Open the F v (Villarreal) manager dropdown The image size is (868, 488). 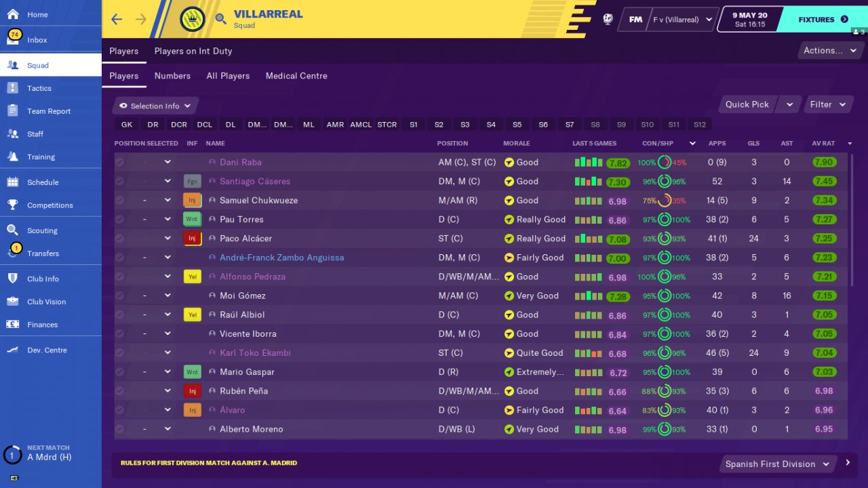pyautogui.click(x=681, y=20)
